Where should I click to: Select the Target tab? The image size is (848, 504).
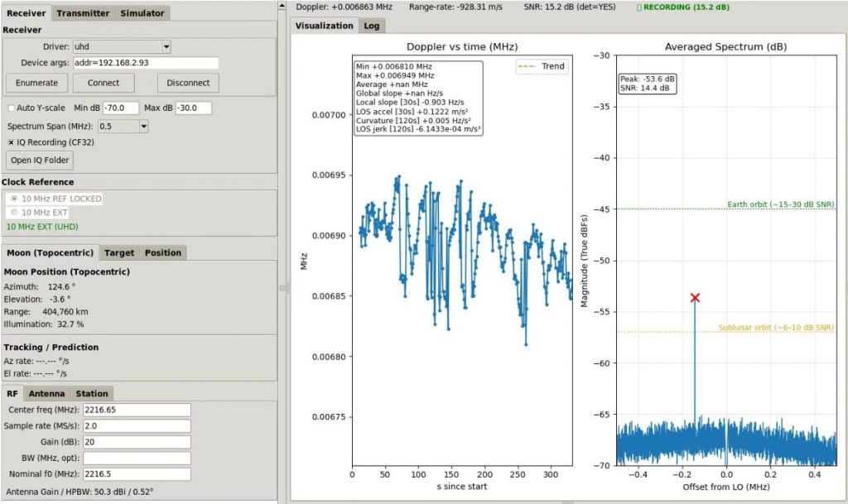click(x=119, y=252)
